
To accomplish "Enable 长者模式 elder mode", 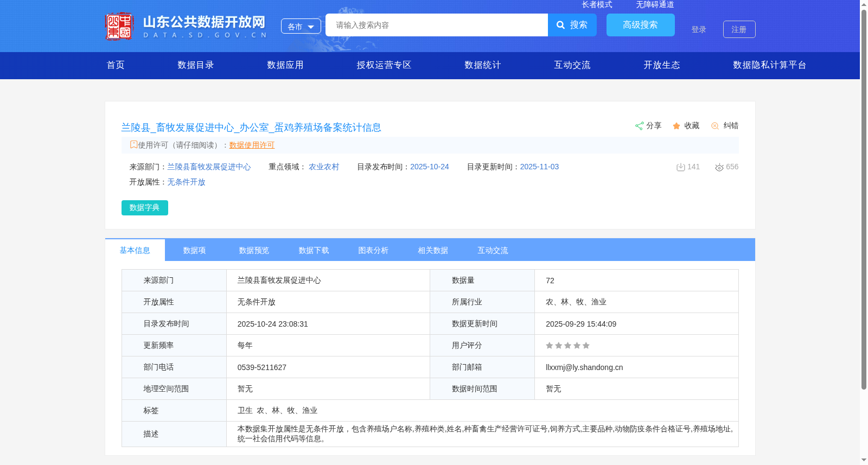I will pos(597,4).
